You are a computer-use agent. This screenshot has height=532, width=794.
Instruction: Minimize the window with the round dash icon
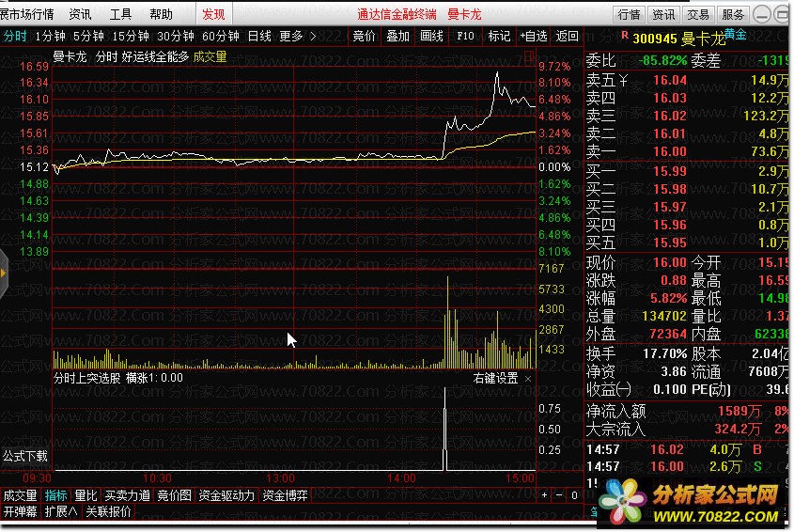click(762, 15)
